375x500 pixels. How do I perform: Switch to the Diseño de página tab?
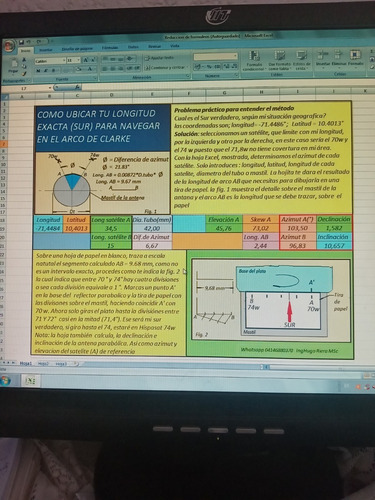(77, 49)
